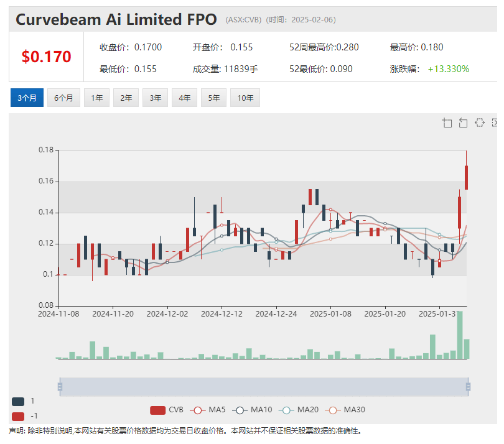Screen dimensions: 504x444
Task: Click the (ASX:CVB) ticker text
Action: point(244,20)
